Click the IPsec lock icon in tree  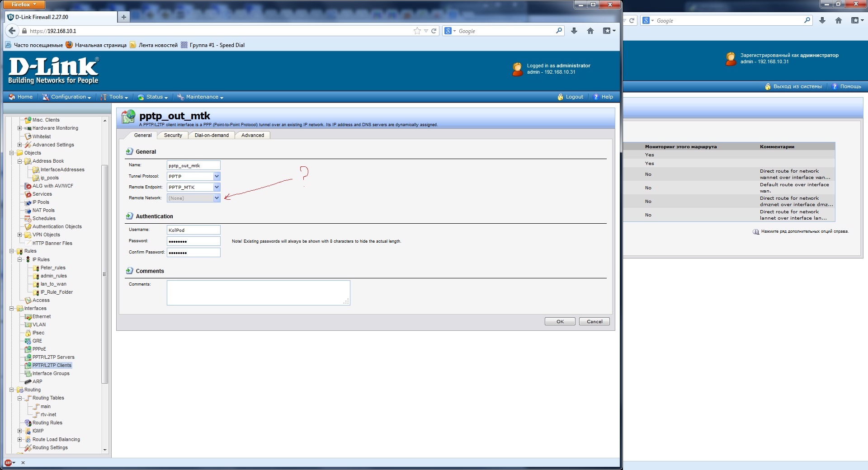[x=28, y=333]
